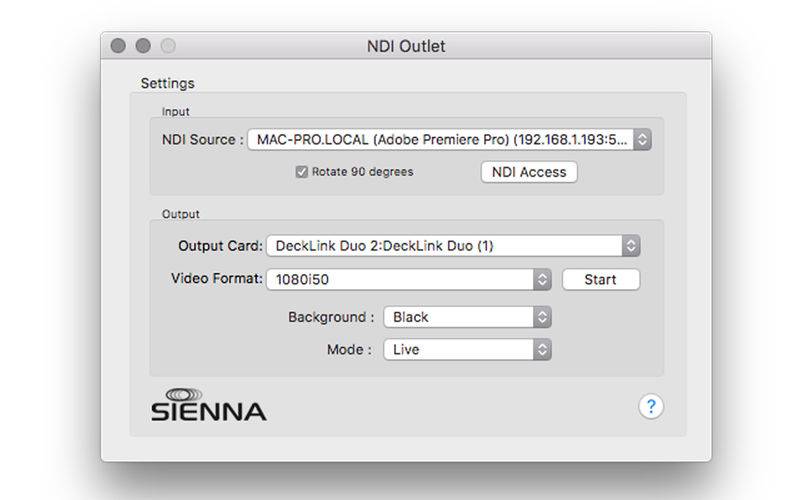Click the Video Format chevron arrows
The height and width of the screenshot is (500, 800).
tap(542, 280)
